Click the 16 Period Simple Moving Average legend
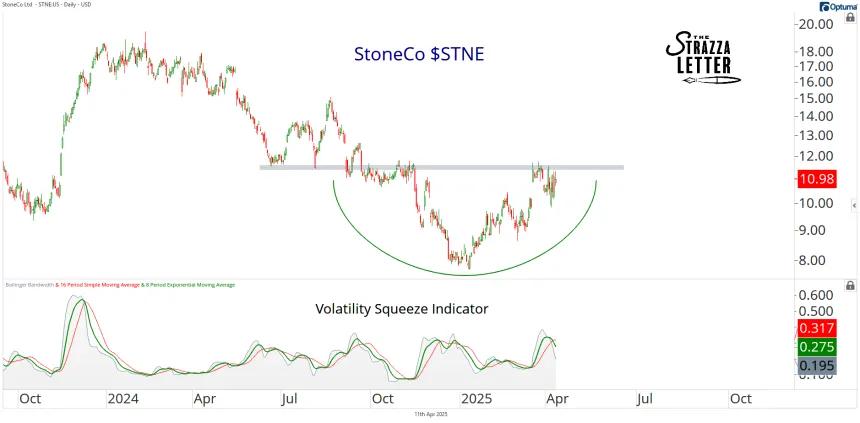The image size is (860, 423). pos(98,285)
